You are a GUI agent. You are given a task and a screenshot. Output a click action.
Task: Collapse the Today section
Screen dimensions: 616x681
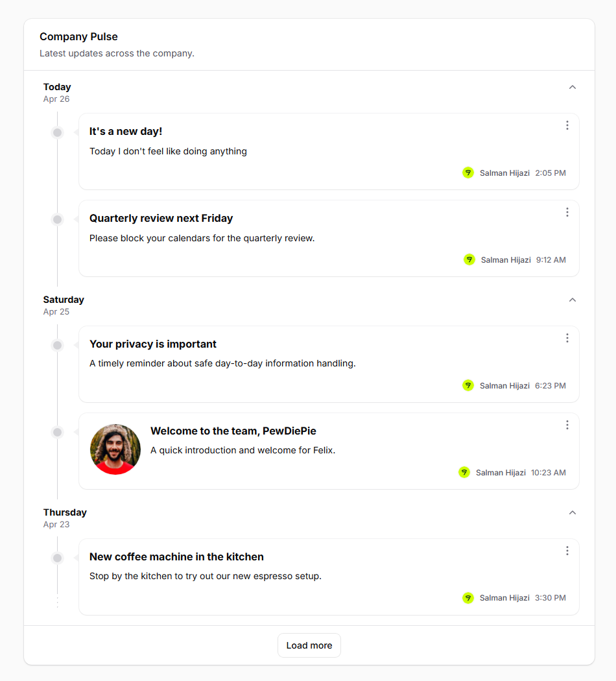(x=573, y=86)
